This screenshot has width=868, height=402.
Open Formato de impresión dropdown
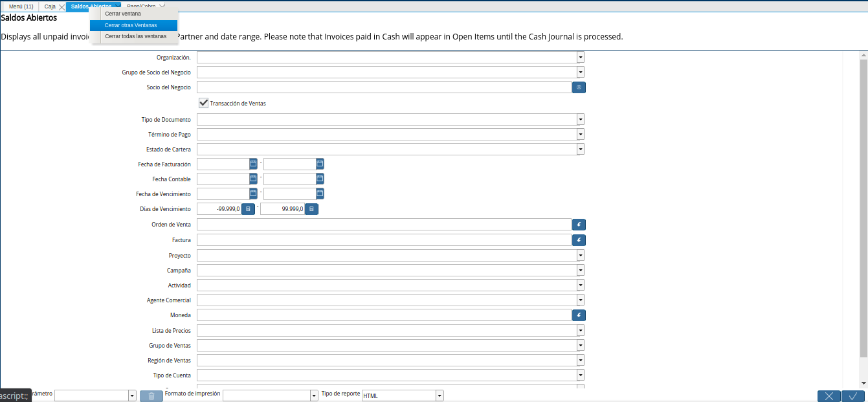(x=315, y=396)
